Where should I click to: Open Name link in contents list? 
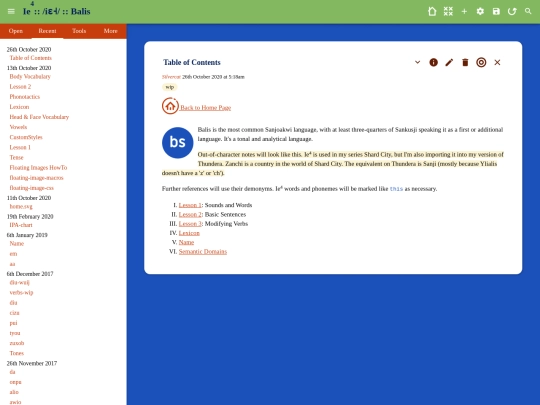click(x=186, y=242)
